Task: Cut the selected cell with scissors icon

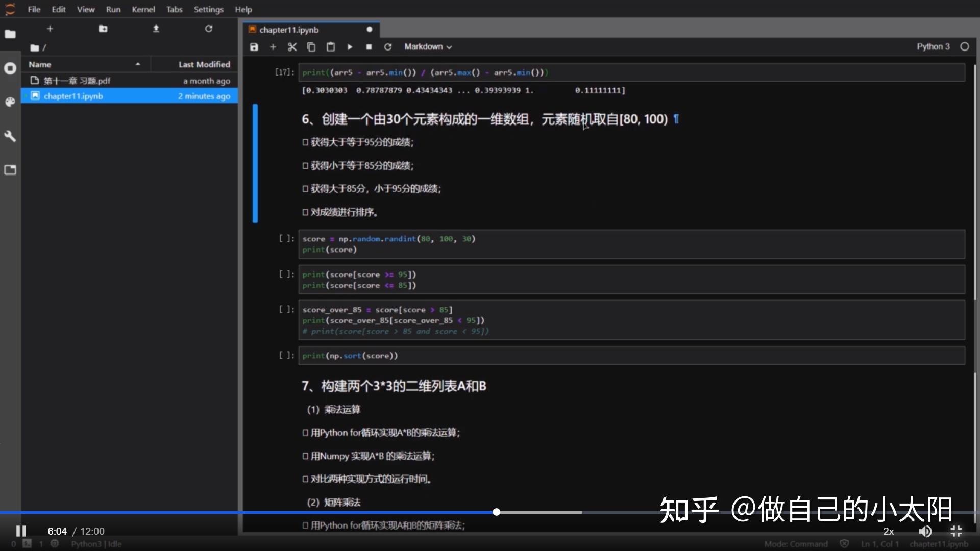Action: [292, 47]
